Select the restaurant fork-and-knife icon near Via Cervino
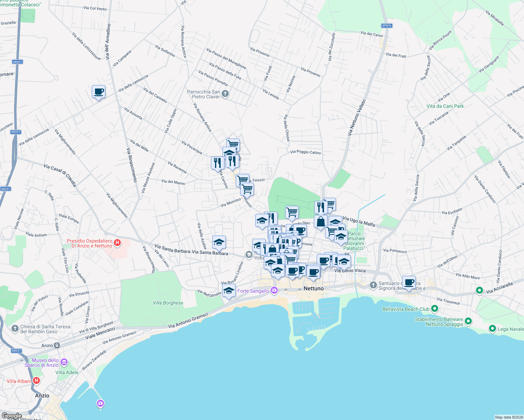Image resolution: width=524 pixels, height=420 pixels. click(x=217, y=162)
